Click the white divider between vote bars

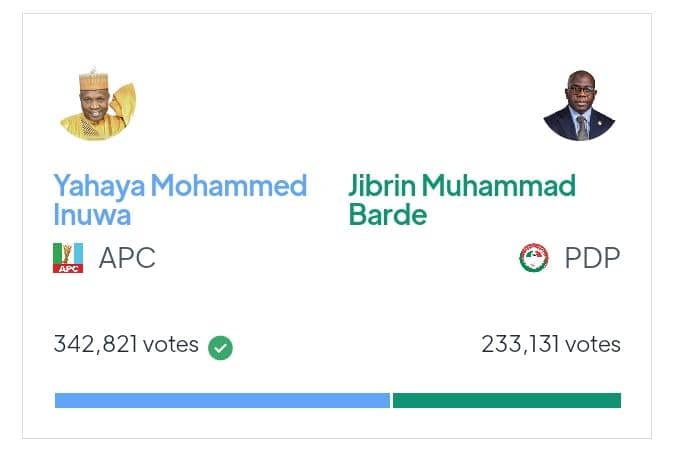tap(391, 400)
